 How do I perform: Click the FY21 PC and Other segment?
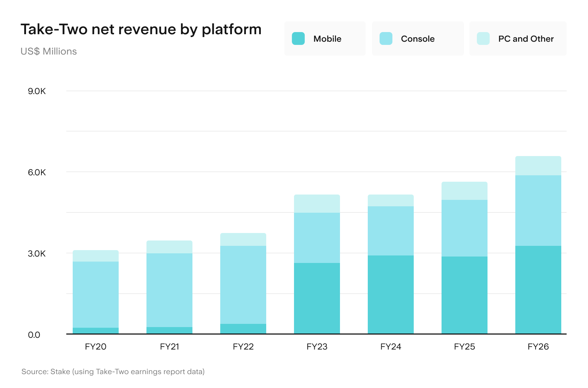pos(169,247)
